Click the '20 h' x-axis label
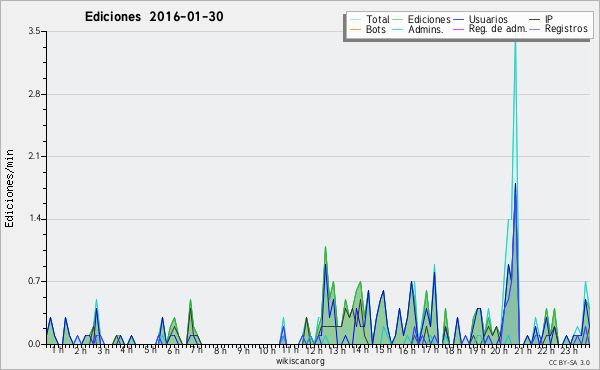600x370 pixels. pyautogui.click(x=499, y=350)
